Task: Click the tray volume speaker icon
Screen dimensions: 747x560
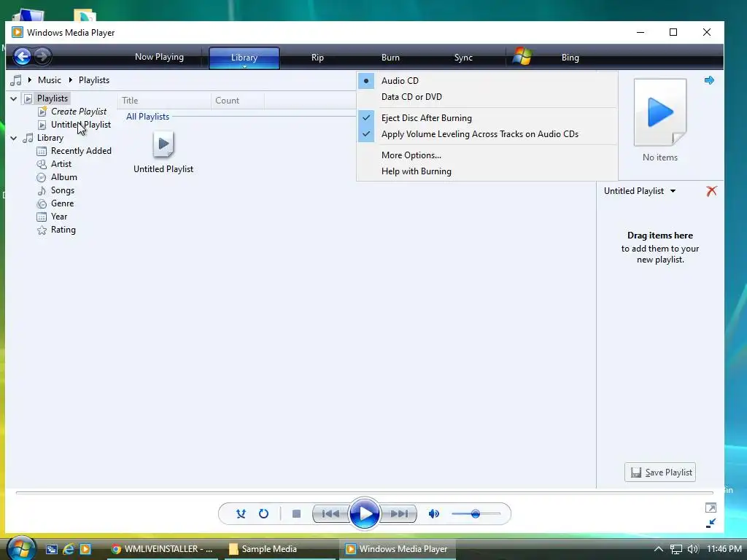Action: pyautogui.click(x=693, y=549)
